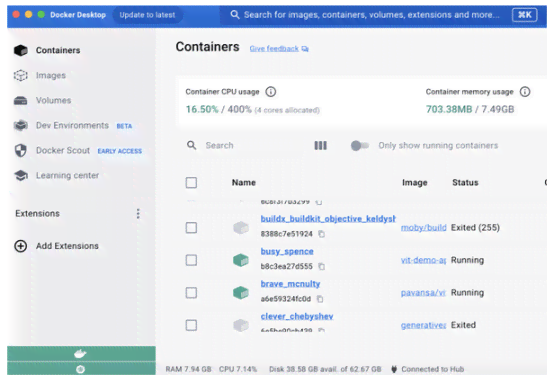Copy container ID b8c3ea27d555
Viewport: 554px width, 383px height.
322,266
